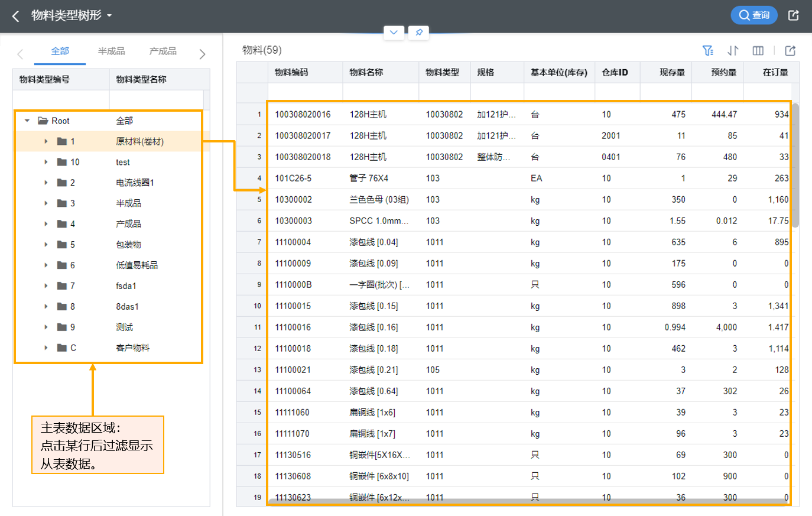Open the 物料类型树形 title dropdown

[109, 16]
